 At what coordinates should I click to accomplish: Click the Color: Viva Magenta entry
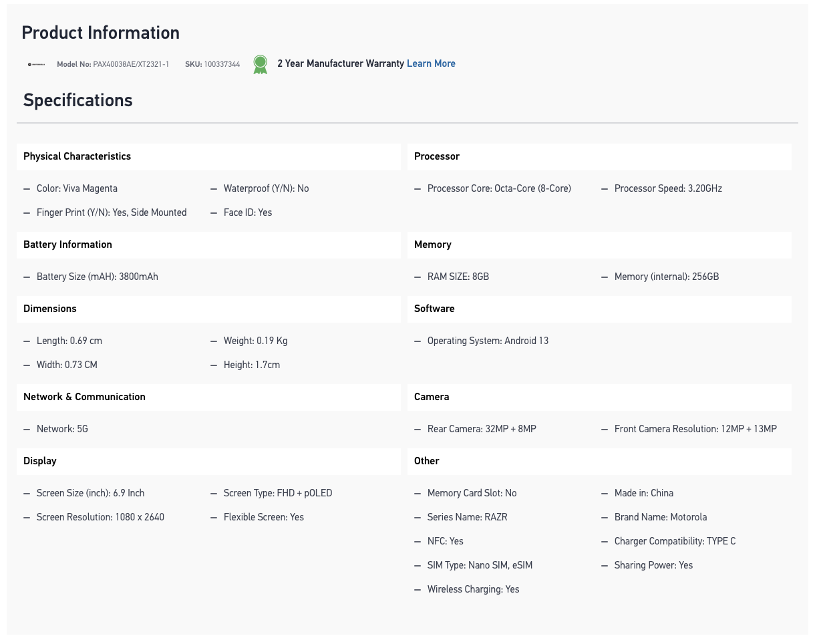[x=77, y=188]
